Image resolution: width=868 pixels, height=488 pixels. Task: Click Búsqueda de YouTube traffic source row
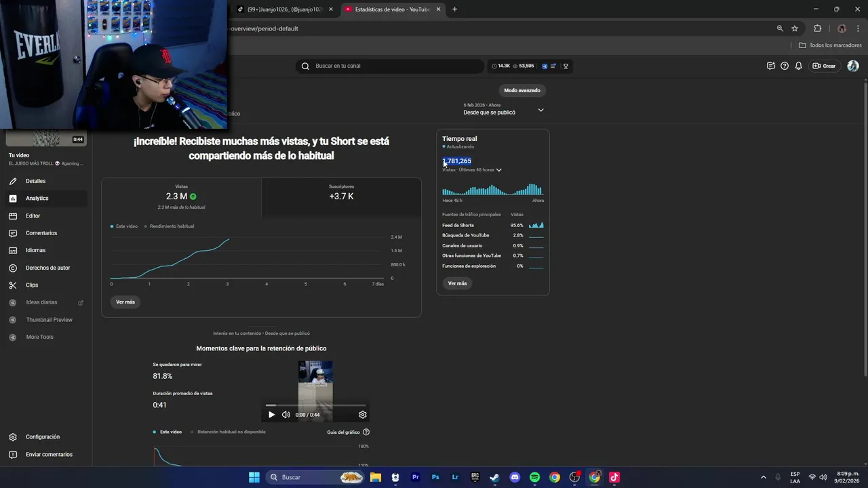[x=493, y=235]
